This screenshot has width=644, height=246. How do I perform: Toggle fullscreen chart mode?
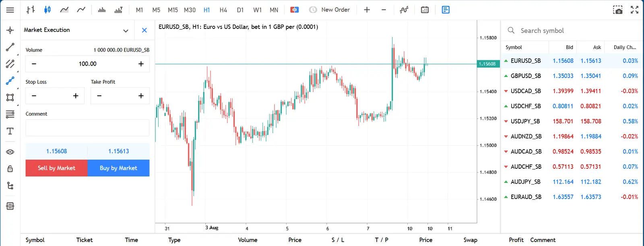point(634,10)
